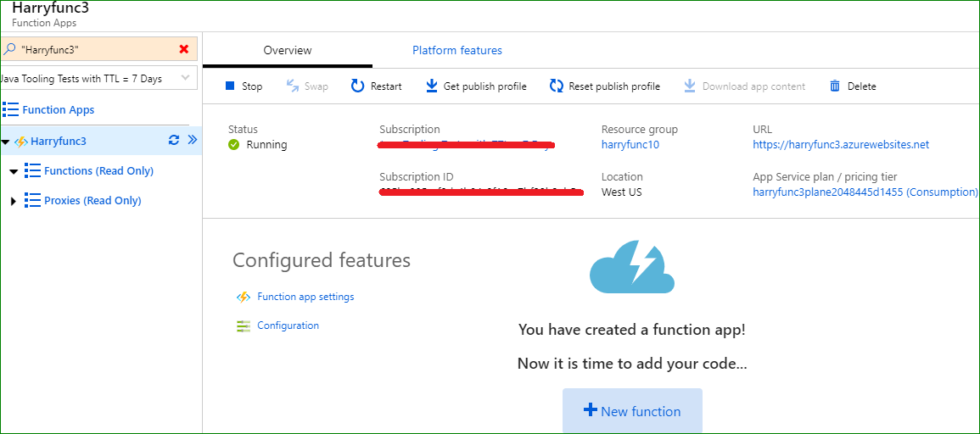
Task: Select Proxies (Read Only) tree item
Action: click(x=92, y=200)
